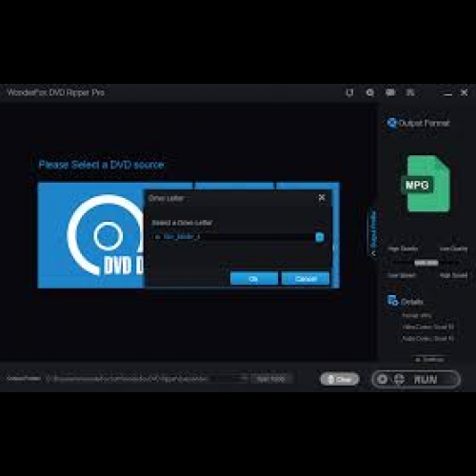Image resolution: width=476 pixels, height=476 pixels.
Task: Click the Video Codec Smart Fit line
Action: point(428,327)
